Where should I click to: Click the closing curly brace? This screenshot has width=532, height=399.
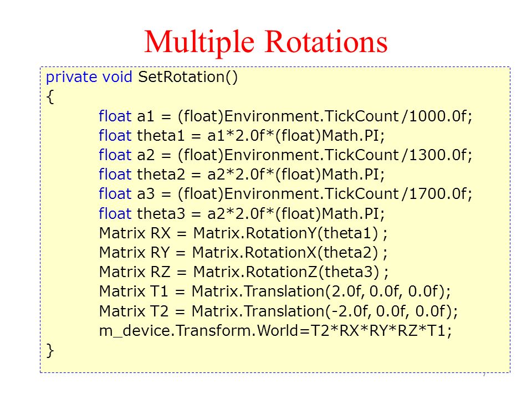pos(50,350)
